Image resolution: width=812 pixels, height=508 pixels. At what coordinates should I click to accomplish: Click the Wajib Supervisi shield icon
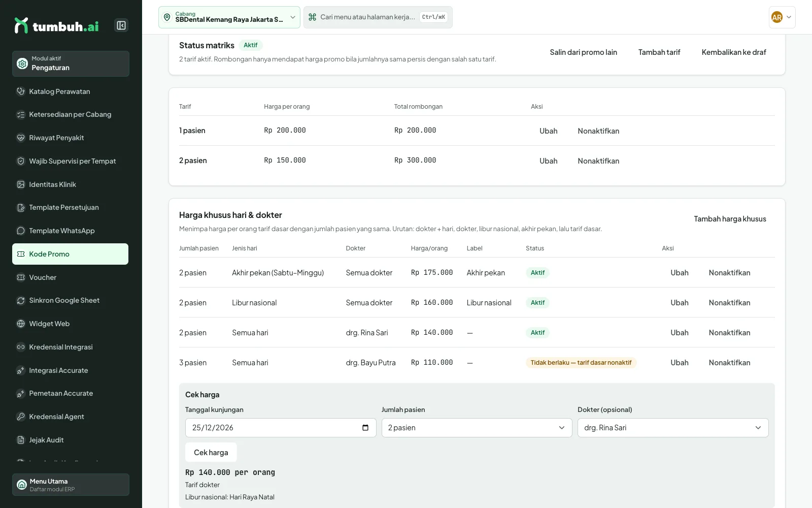[x=21, y=161]
